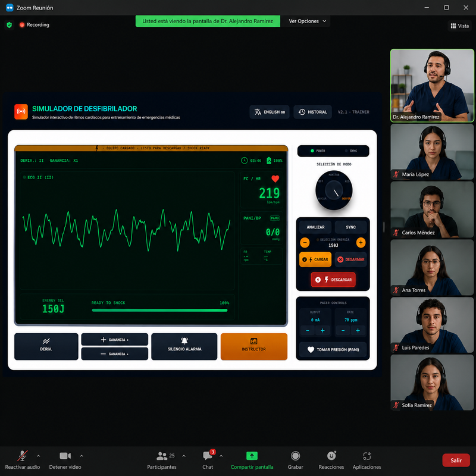Open the Reacciones emoji icon
Screen dimensions: 476x476
pyautogui.click(x=331, y=456)
